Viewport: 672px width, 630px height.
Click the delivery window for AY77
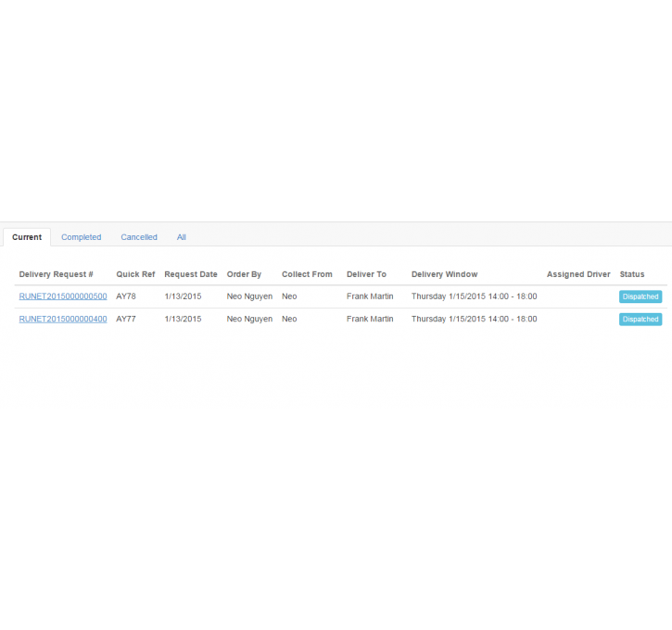(474, 319)
